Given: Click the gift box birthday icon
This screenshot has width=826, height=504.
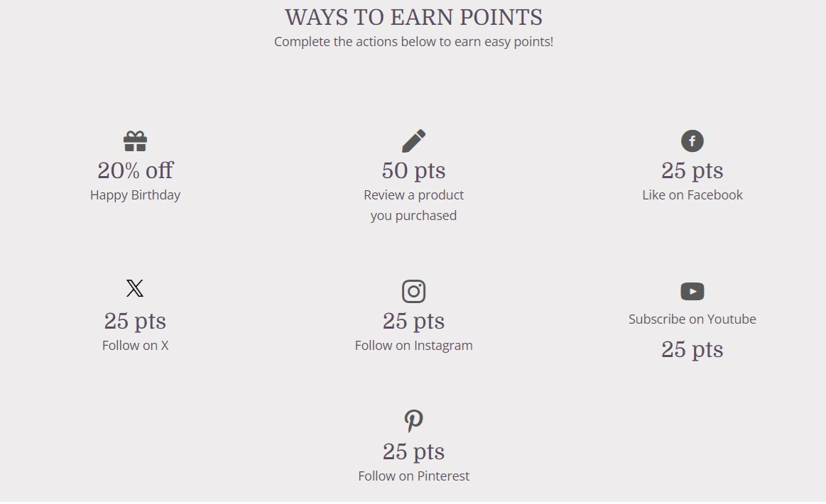Looking at the screenshot, I should click(x=135, y=141).
